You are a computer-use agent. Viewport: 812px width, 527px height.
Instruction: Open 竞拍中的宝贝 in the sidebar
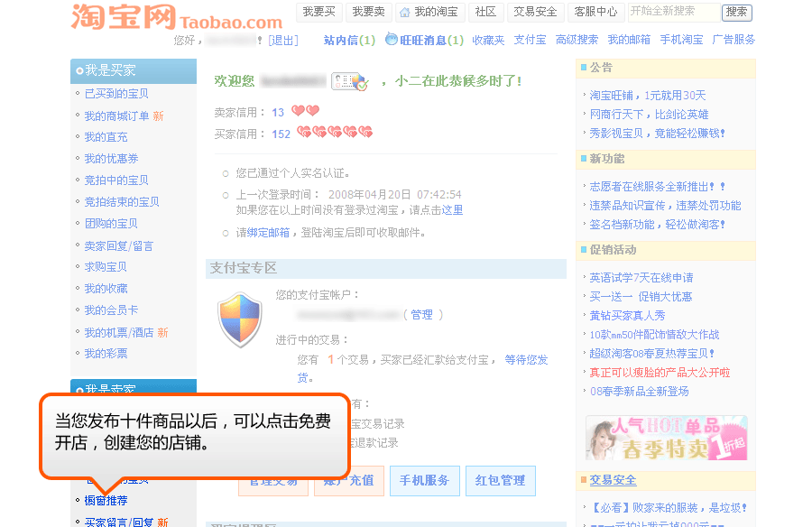pos(116,180)
